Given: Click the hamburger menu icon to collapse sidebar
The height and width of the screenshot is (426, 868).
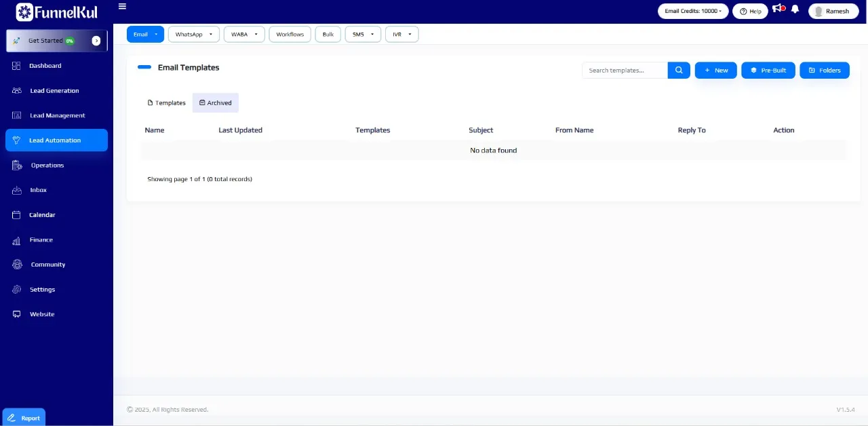Looking at the screenshot, I should point(122,7).
